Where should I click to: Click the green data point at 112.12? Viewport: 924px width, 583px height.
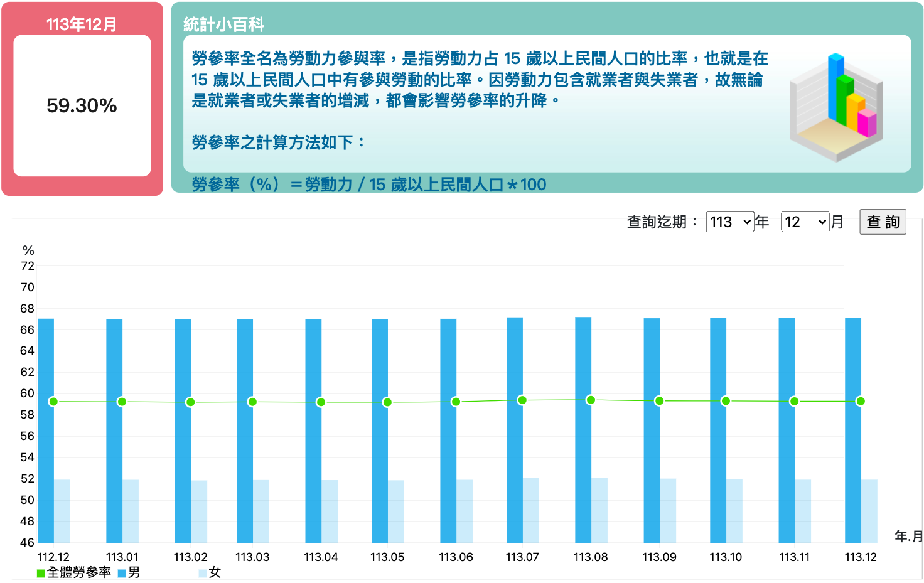[x=53, y=402]
